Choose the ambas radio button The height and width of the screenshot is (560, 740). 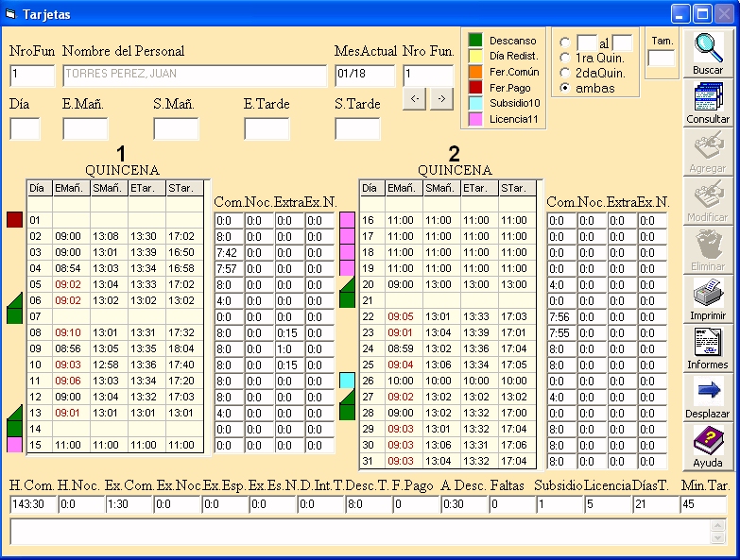(565, 88)
